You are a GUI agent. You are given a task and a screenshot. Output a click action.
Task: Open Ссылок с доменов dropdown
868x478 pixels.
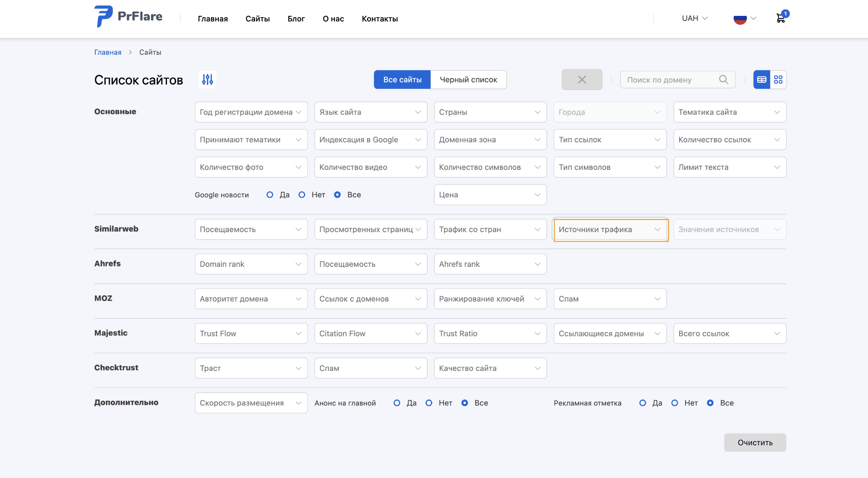371,299
